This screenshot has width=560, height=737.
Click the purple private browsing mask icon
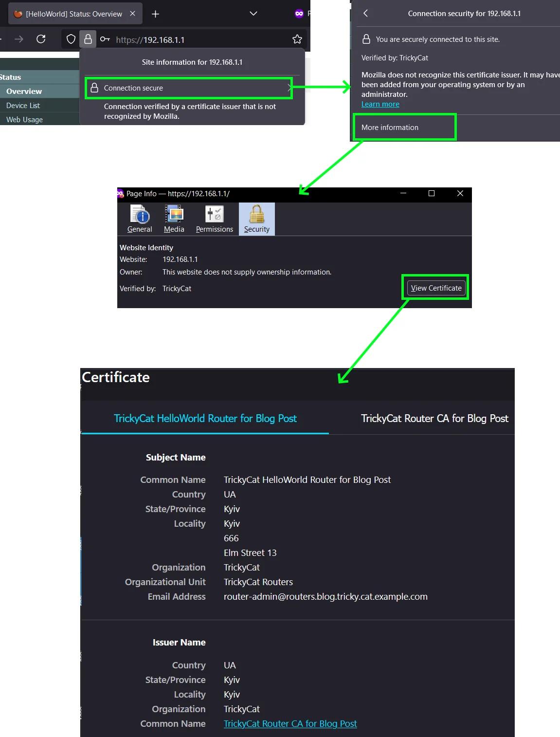(299, 14)
